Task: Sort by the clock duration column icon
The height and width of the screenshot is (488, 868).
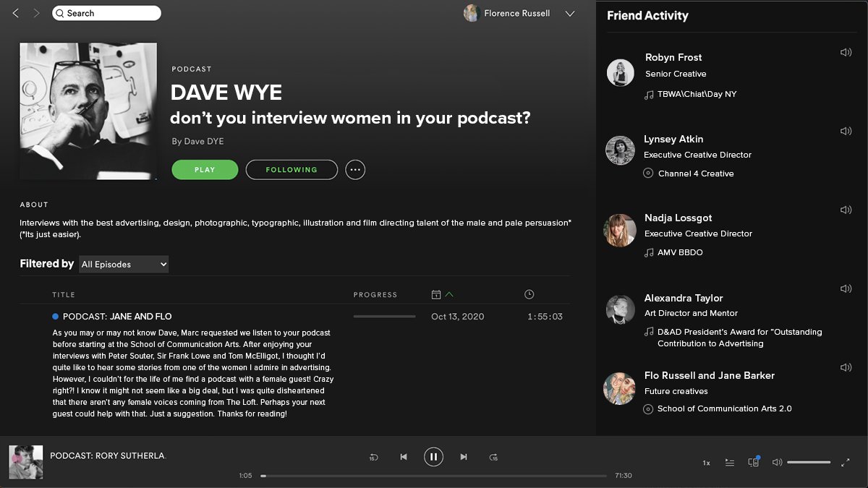Action: [x=529, y=294]
